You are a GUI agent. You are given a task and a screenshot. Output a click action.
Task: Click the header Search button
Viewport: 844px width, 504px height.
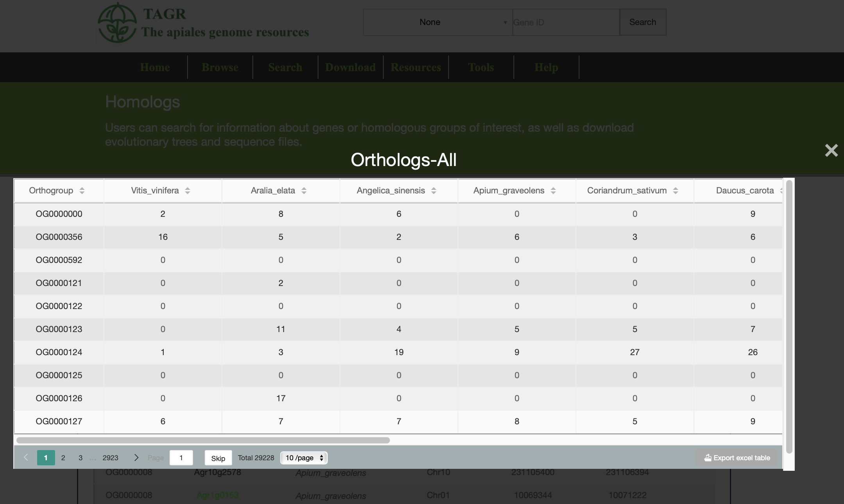pyautogui.click(x=643, y=22)
